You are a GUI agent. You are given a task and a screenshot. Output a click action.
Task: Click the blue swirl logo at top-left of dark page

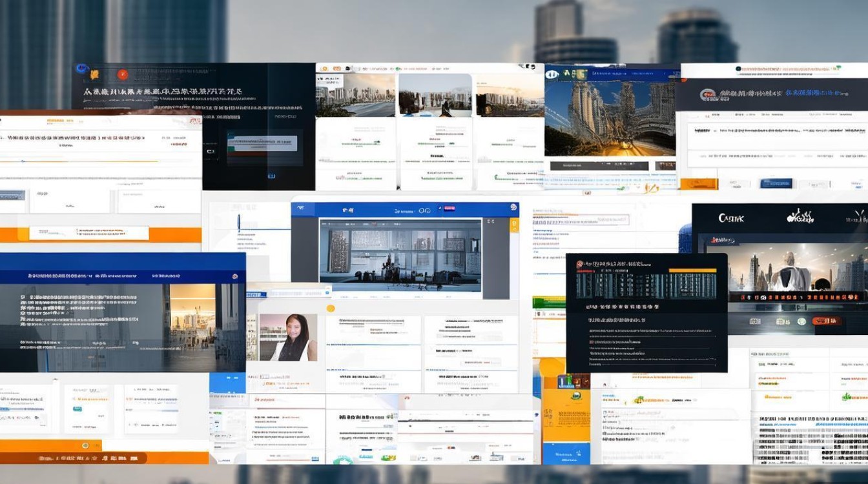81,70
